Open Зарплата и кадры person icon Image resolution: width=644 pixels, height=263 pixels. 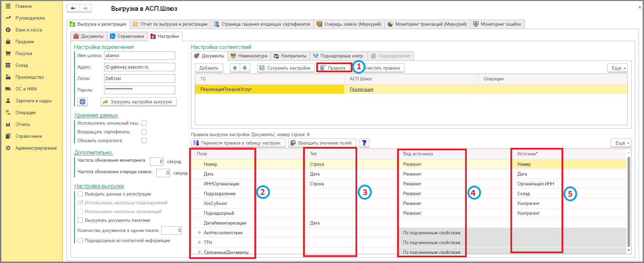(x=8, y=101)
